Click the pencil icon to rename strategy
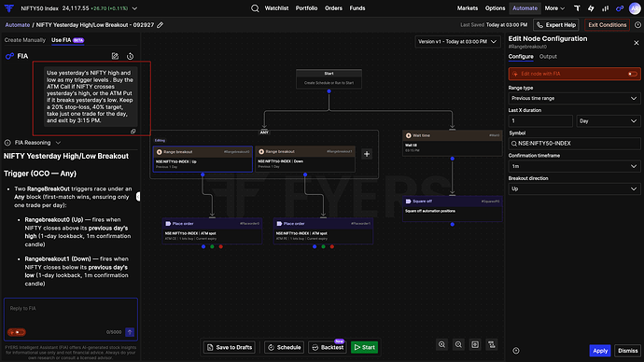Screen dimensions: 644x362 pyautogui.click(x=161, y=25)
